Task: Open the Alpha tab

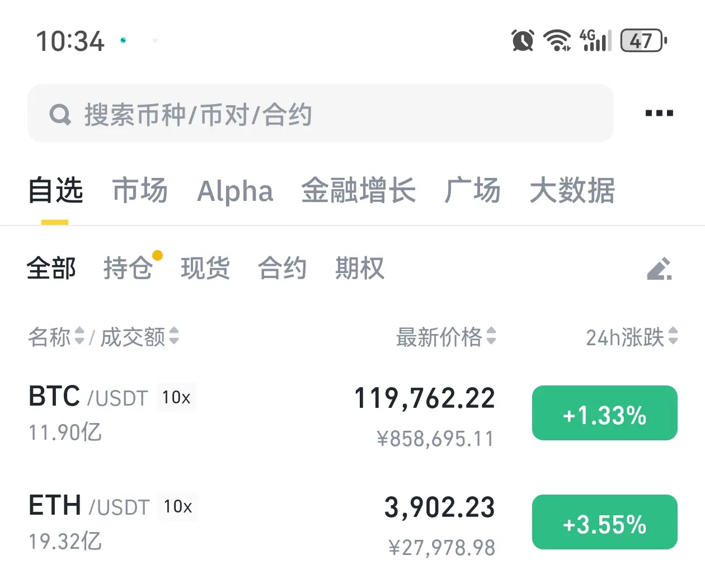Action: 235,191
